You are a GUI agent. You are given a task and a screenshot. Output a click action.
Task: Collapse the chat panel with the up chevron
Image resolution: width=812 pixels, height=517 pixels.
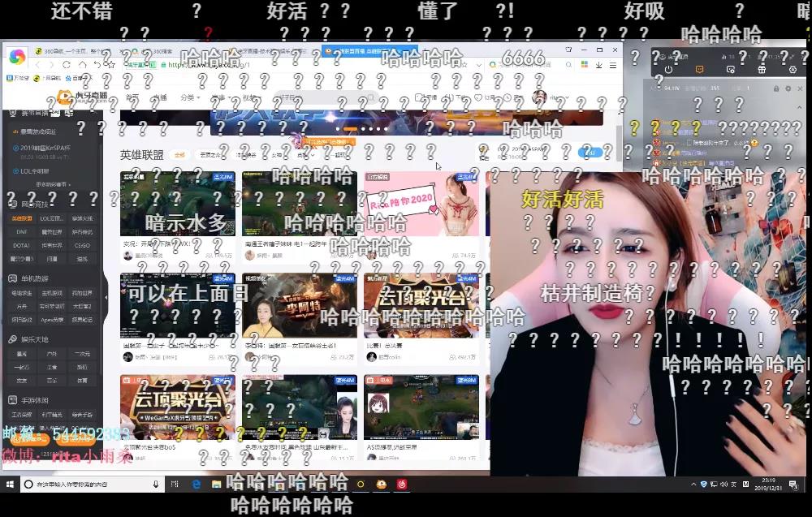(x=800, y=108)
